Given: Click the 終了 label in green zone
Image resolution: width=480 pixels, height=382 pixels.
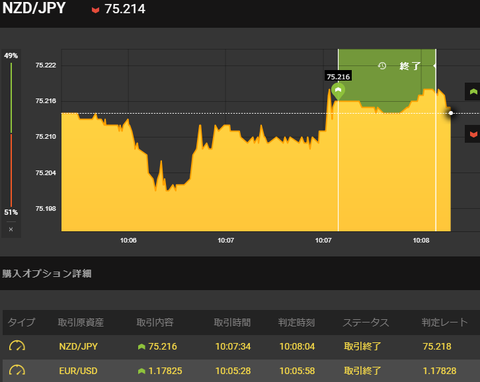Looking at the screenshot, I should [410, 66].
